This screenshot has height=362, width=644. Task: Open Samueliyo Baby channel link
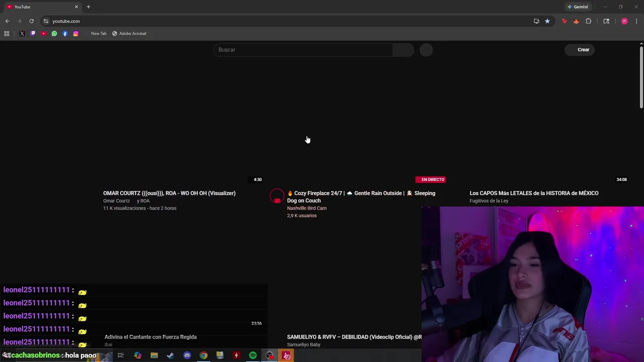tap(304, 344)
